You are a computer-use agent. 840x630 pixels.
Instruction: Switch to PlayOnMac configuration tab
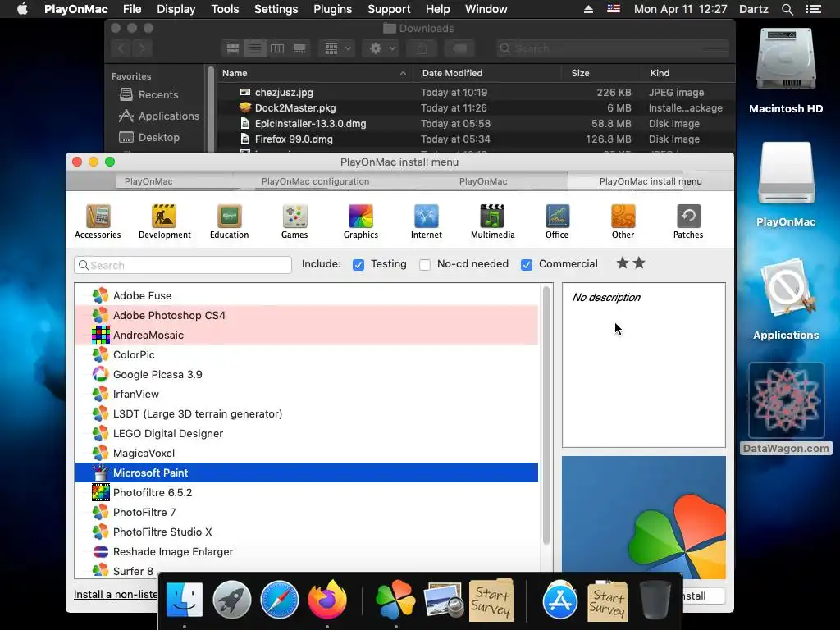(316, 181)
